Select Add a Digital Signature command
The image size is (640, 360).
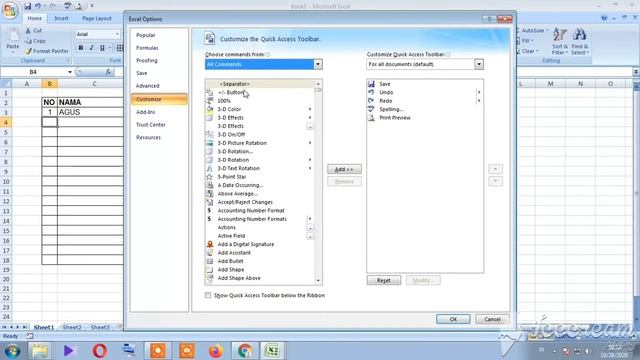tap(260, 244)
